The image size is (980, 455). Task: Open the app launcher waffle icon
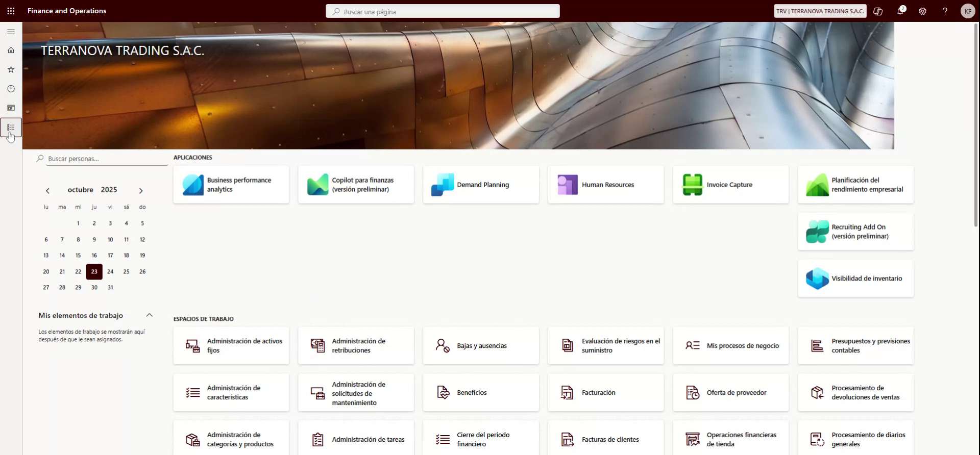pyautogui.click(x=11, y=11)
